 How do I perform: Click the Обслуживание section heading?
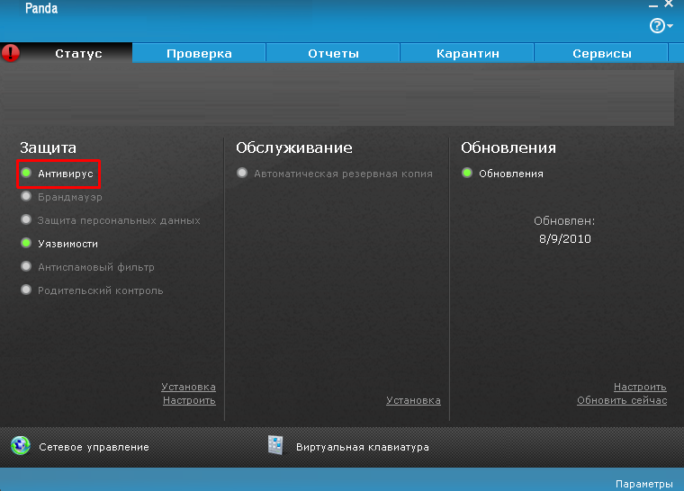[x=294, y=148]
